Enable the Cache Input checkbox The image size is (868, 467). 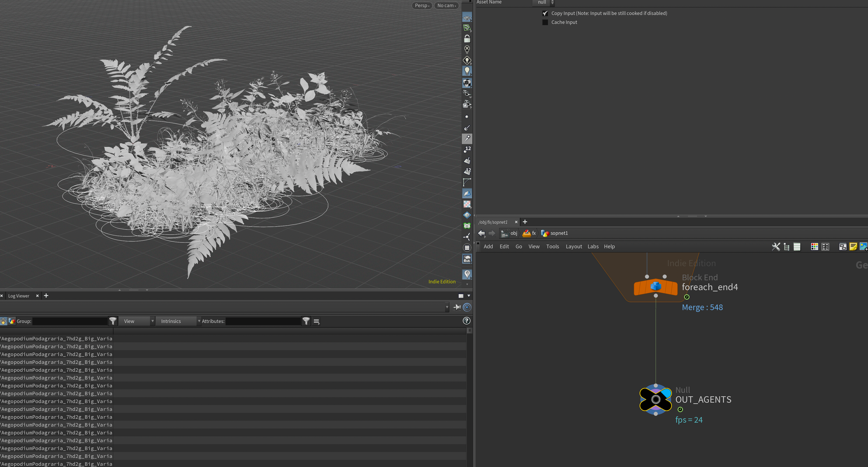click(545, 22)
